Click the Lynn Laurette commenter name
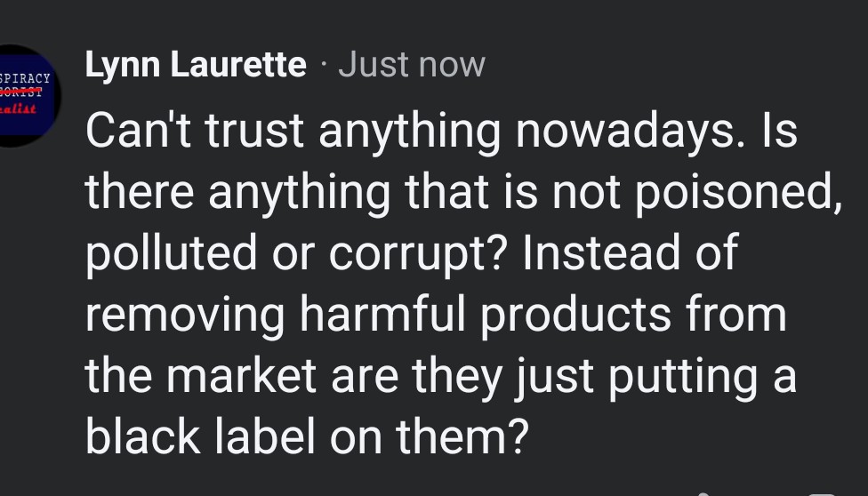The width and height of the screenshot is (868, 496). pyautogui.click(x=195, y=65)
